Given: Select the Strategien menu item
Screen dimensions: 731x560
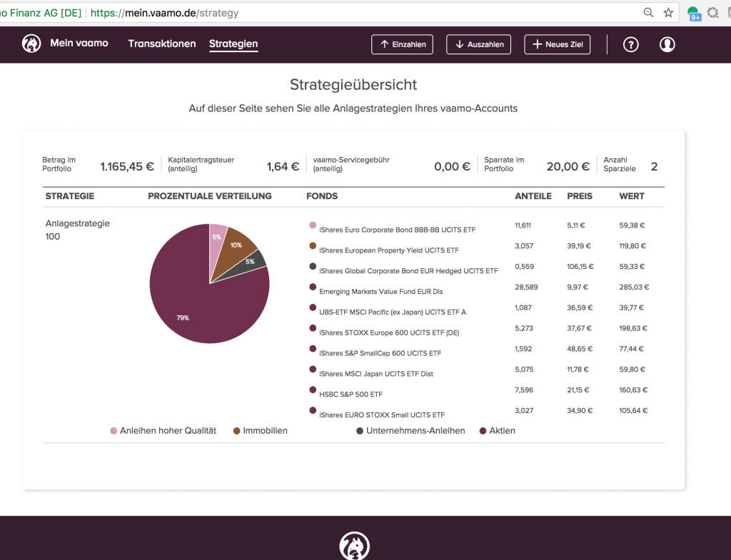Looking at the screenshot, I should 233,44.
